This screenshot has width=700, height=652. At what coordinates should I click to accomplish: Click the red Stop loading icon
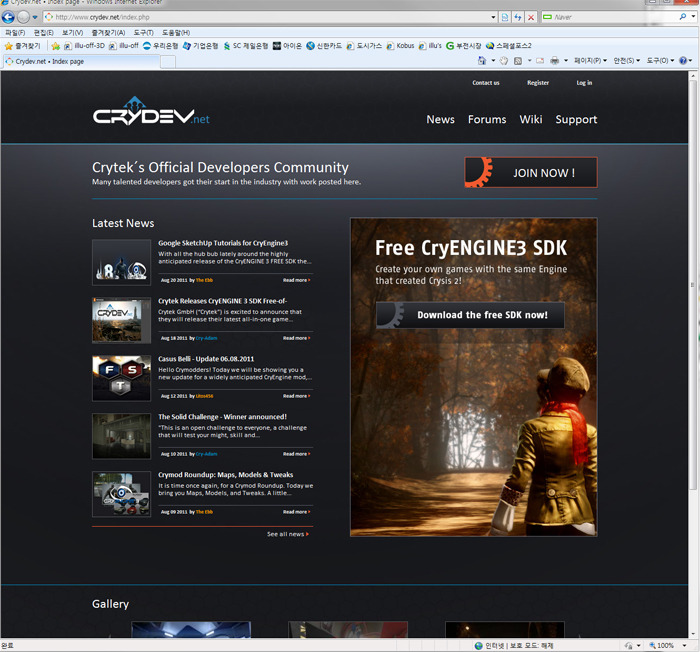tap(531, 17)
